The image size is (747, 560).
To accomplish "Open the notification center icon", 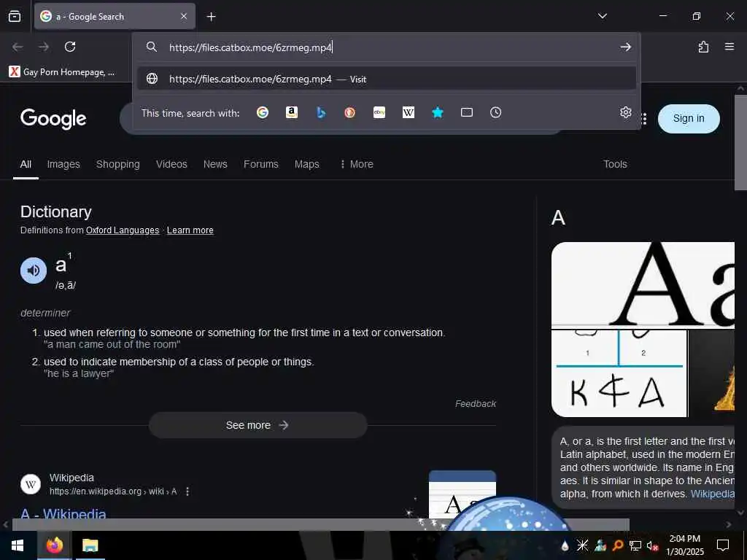I will (723, 545).
